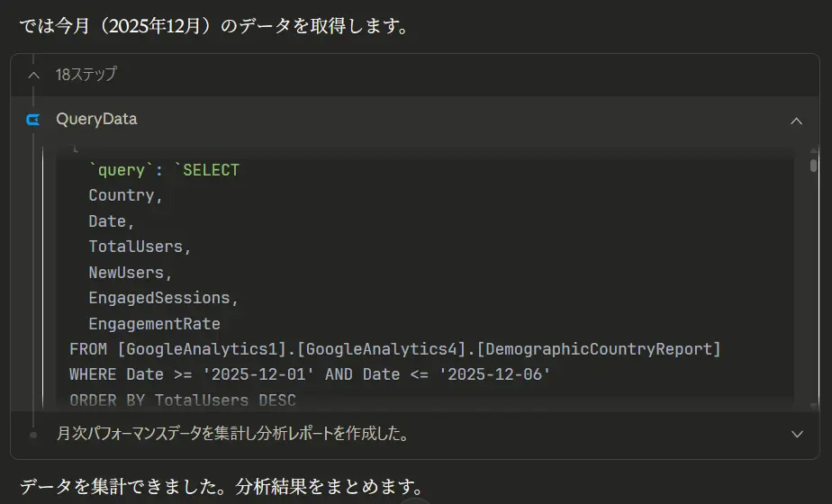832x504 pixels.
Task: Click the blue QueryData connector icon
Action: (x=33, y=120)
